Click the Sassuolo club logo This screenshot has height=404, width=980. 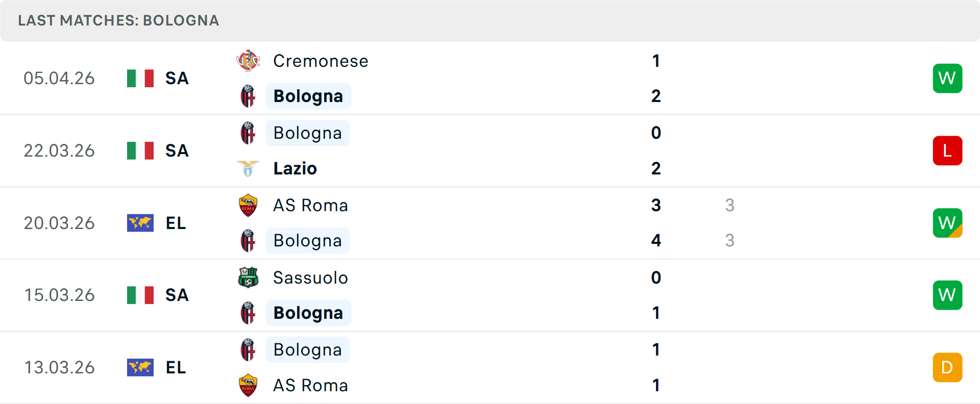[x=249, y=277]
